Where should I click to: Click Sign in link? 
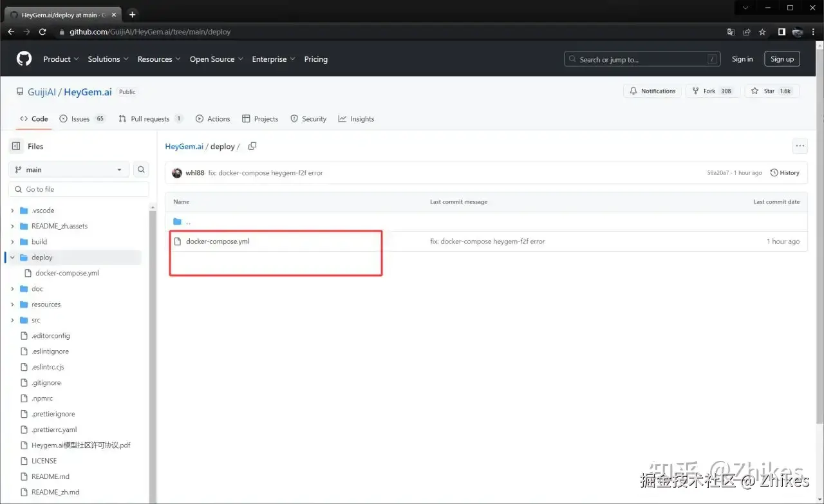[742, 59]
